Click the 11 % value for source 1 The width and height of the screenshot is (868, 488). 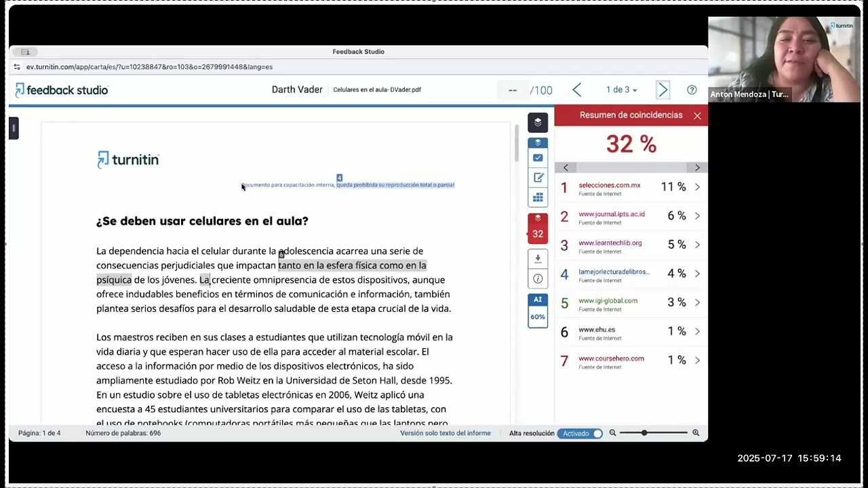pos(673,187)
